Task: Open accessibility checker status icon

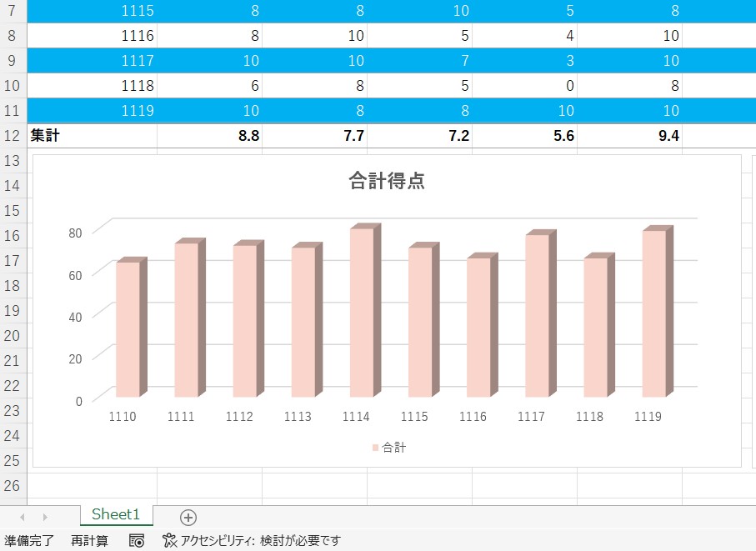Action: (x=169, y=540)
